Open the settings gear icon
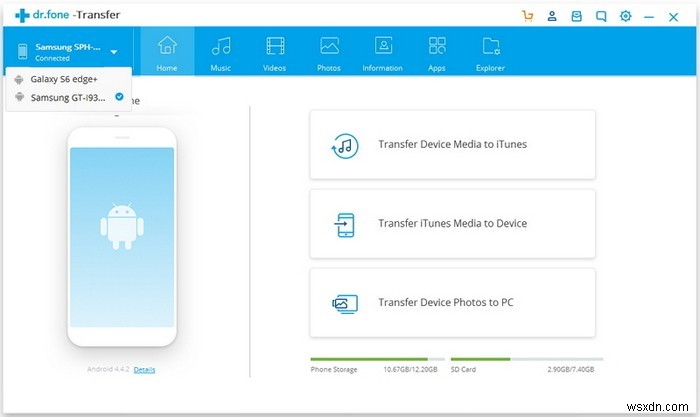Viewport: 700px width, 417px height. 625,16
